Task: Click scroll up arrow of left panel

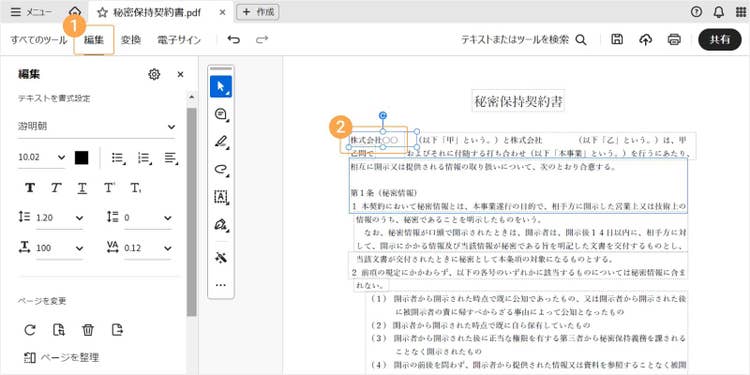Action: (x=191, y=97)
